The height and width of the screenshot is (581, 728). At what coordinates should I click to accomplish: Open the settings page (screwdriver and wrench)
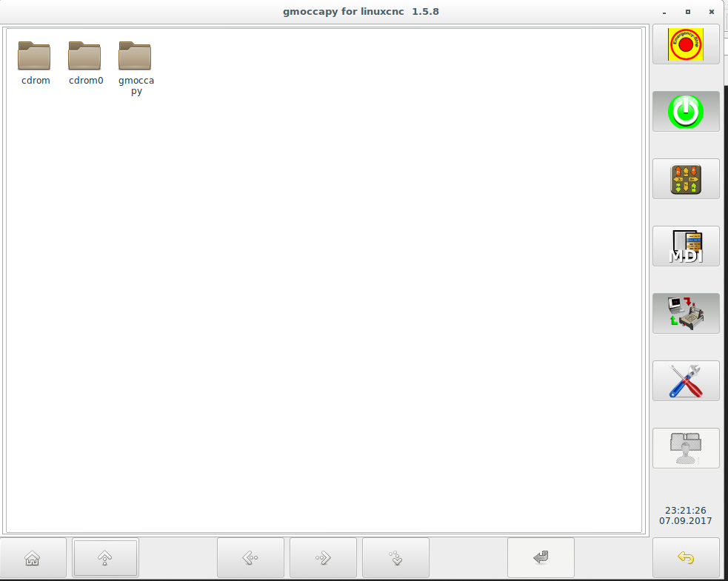tap(686, 381)
